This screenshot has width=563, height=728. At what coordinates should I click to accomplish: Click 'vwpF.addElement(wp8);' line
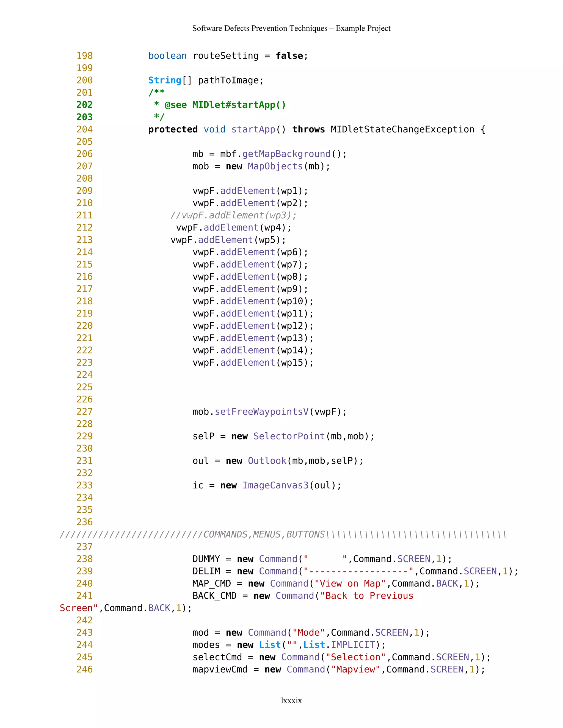click(250, 277)
